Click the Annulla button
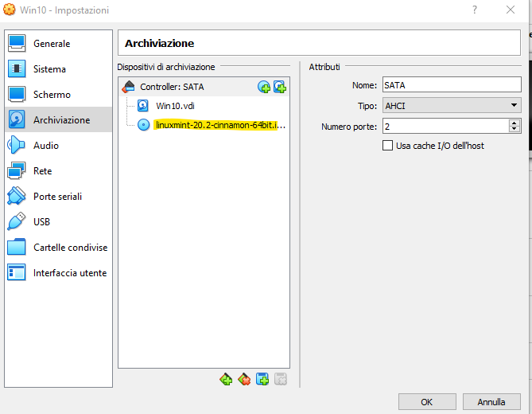 (x=491, y=402)
